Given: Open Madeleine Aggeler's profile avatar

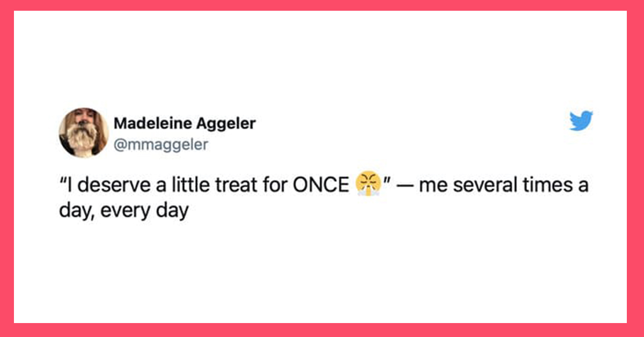Looking at the screenshot, I should pyautogui.click(x=84, y=133).
